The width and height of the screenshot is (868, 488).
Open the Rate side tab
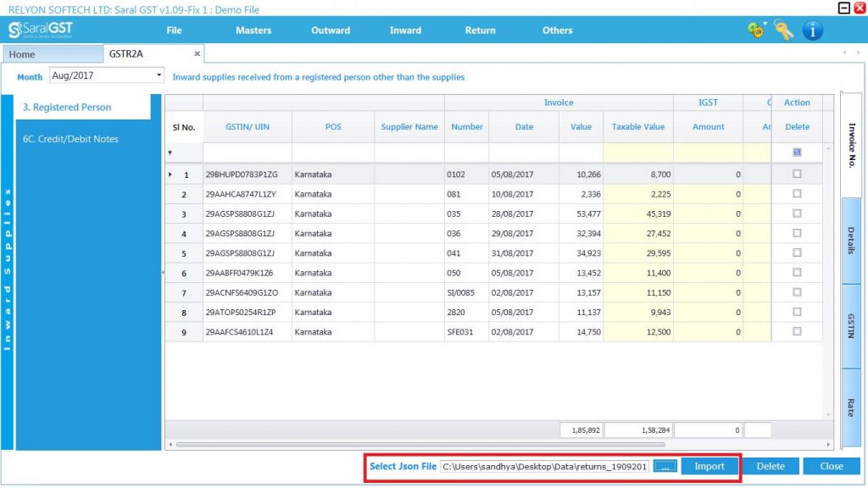pos(851,408)
